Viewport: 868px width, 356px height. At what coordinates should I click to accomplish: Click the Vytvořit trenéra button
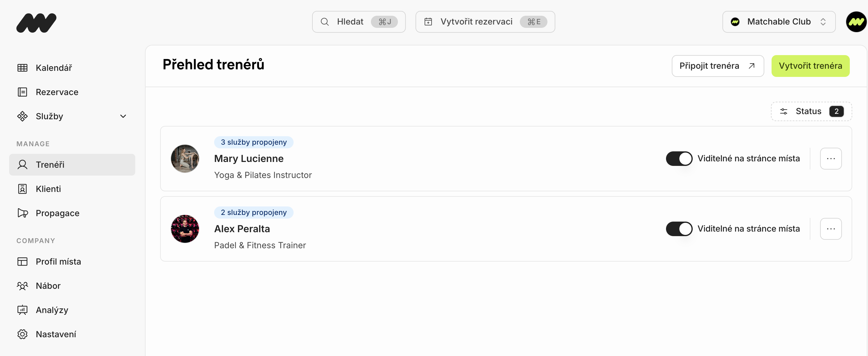(x=810, y=66)
